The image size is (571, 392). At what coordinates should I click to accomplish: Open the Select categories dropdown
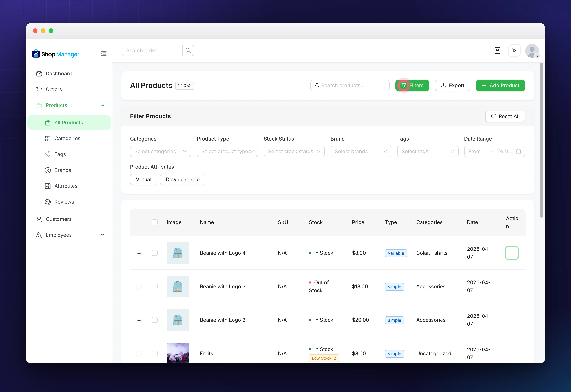tap(160, 151)
